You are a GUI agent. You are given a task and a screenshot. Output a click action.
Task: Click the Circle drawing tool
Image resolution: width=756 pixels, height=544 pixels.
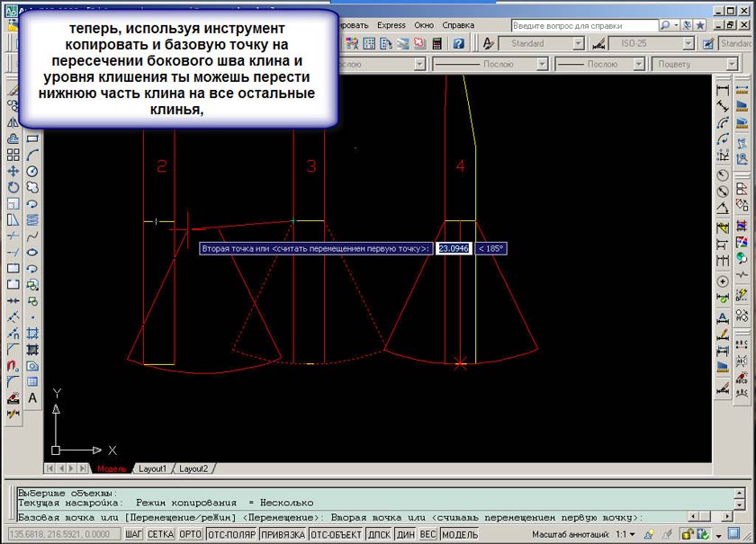click(32, 171)
